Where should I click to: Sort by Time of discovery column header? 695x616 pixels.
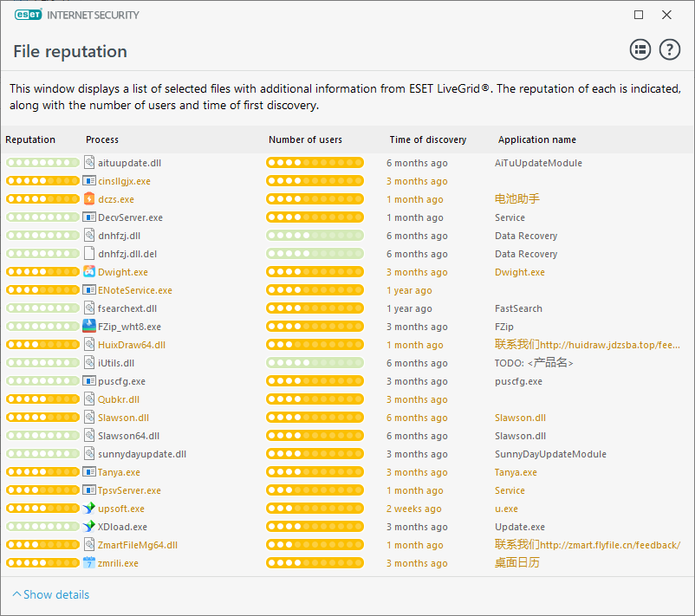click(428, 139)
